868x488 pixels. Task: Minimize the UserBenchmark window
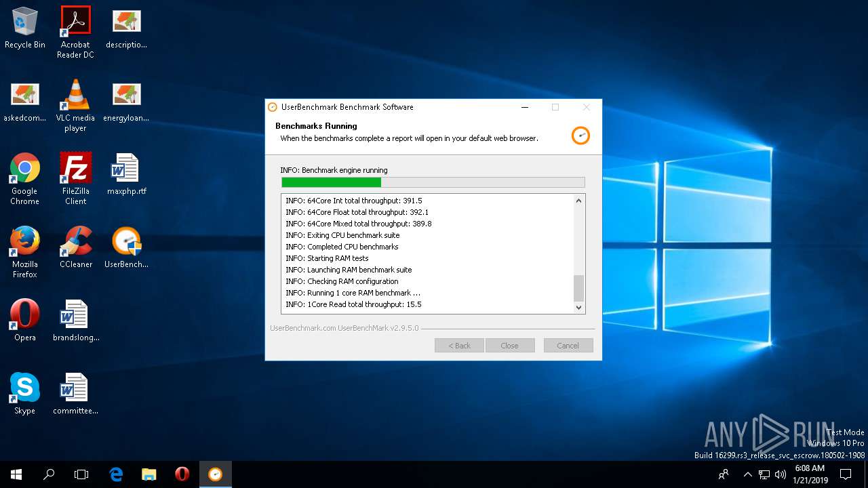pyautogui.click(x=524, y=107)
